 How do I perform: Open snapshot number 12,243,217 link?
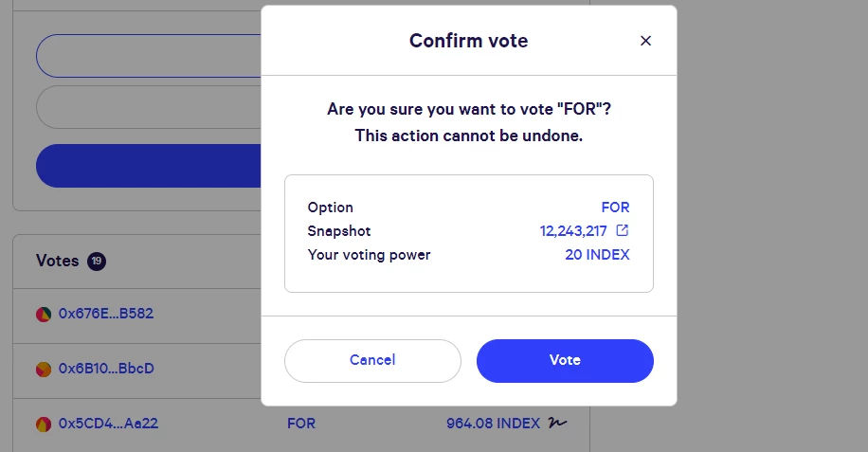(x=573, y=230)
